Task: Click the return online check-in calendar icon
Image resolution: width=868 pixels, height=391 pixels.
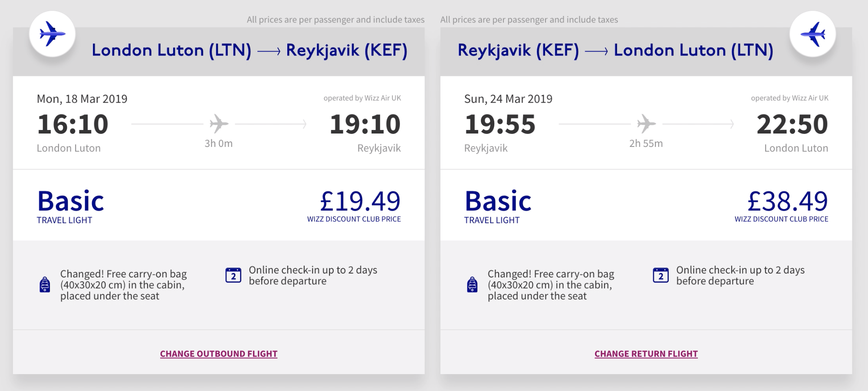Action: point(661,275)
